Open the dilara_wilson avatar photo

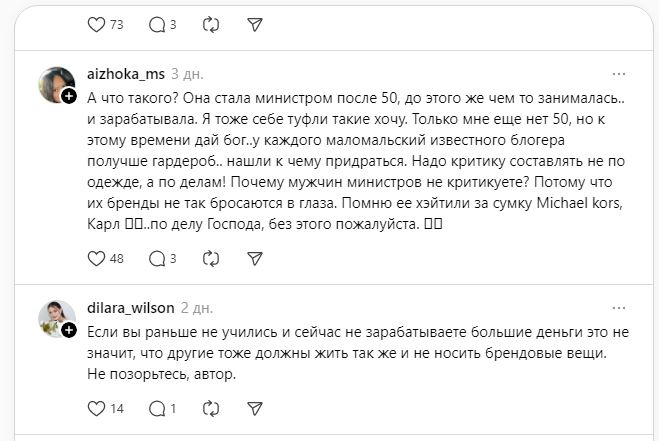coord(56,316)
